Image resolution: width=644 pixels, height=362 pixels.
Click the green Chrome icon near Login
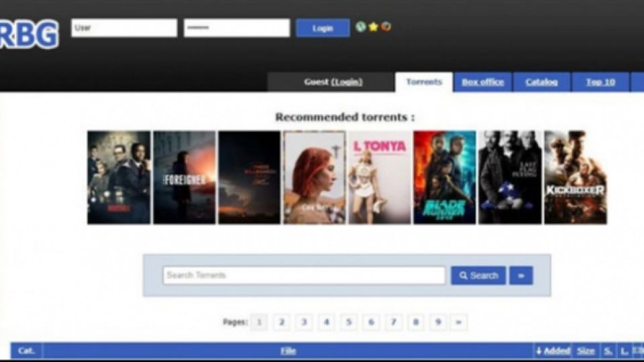pos(361,27)
